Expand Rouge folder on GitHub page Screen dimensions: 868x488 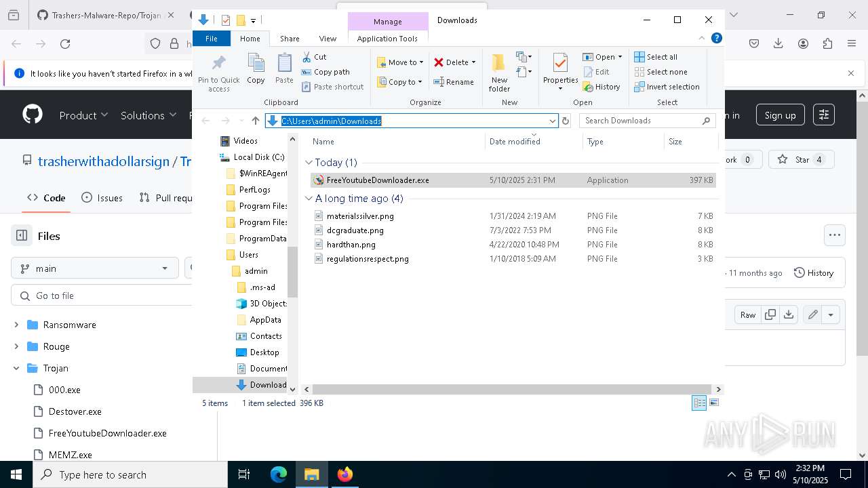tap(16, 347)
